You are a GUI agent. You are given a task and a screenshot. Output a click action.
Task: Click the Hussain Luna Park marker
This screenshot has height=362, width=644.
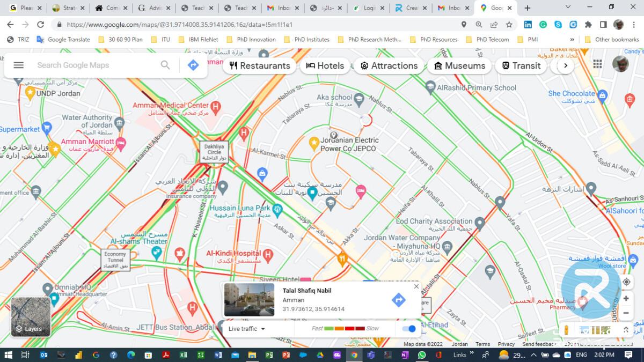coord(277,209)
